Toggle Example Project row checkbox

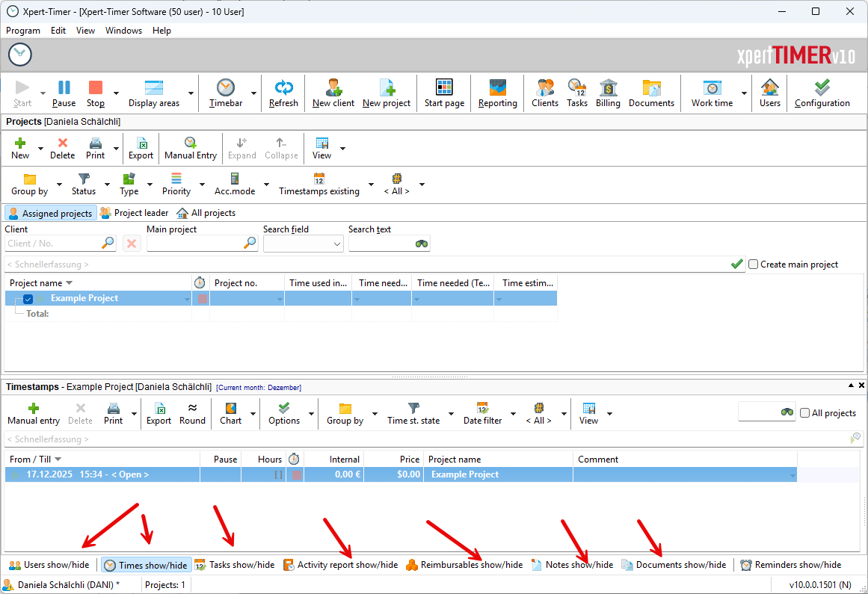(28, 299)
